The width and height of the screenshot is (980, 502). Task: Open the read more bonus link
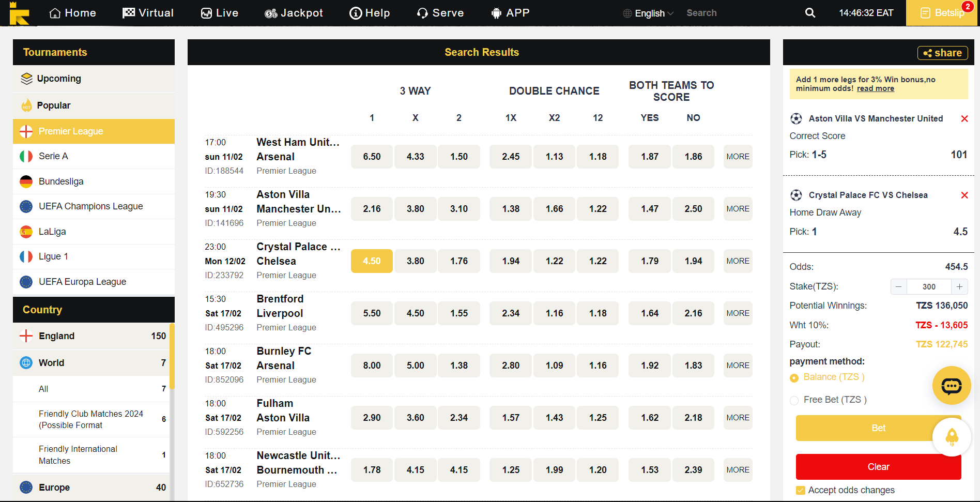pos(875,88)
